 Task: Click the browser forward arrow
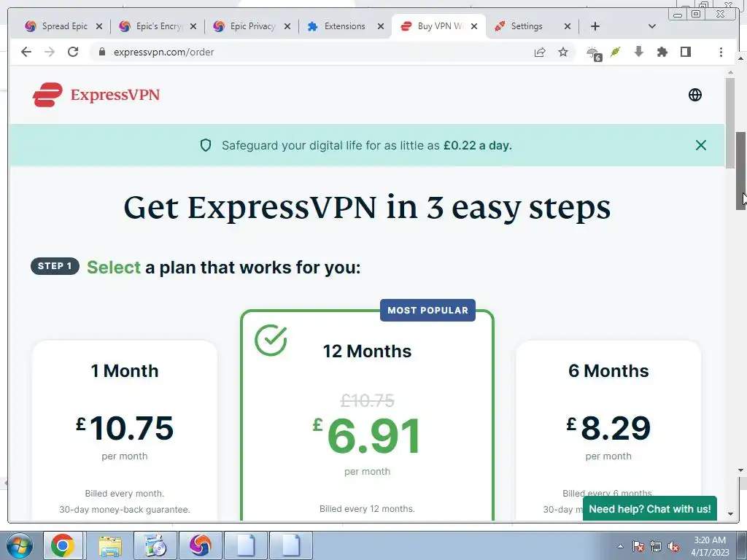coord(50,52)
